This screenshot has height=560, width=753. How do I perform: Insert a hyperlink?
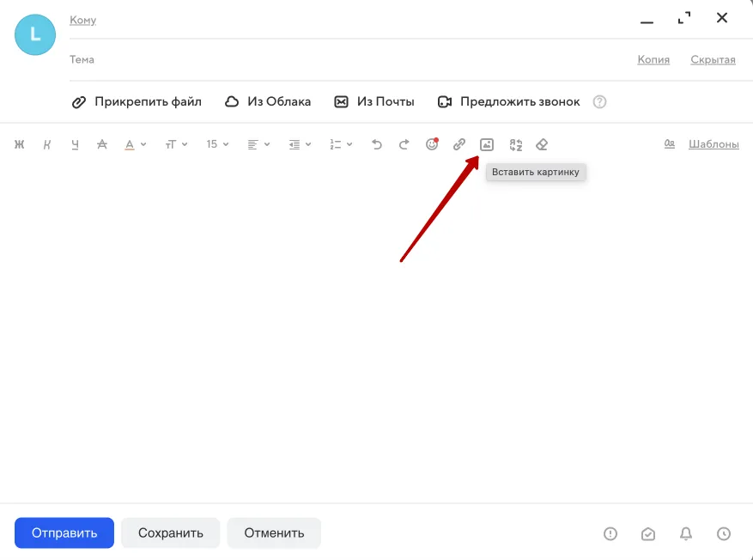coord(459,144)
